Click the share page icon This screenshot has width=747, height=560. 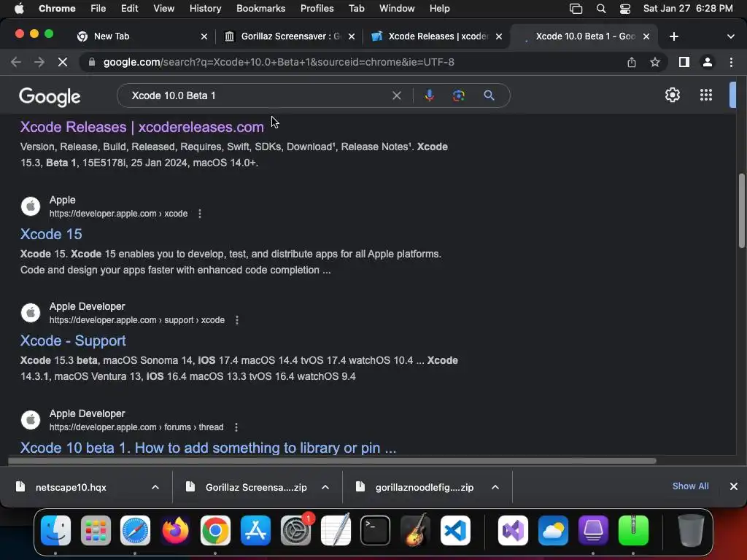tap(631, 62)
